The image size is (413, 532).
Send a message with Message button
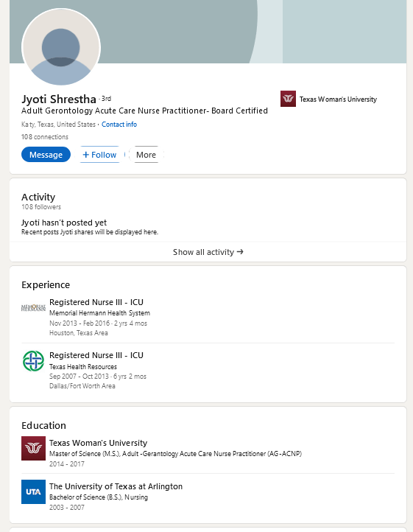(x=46, y=155)
